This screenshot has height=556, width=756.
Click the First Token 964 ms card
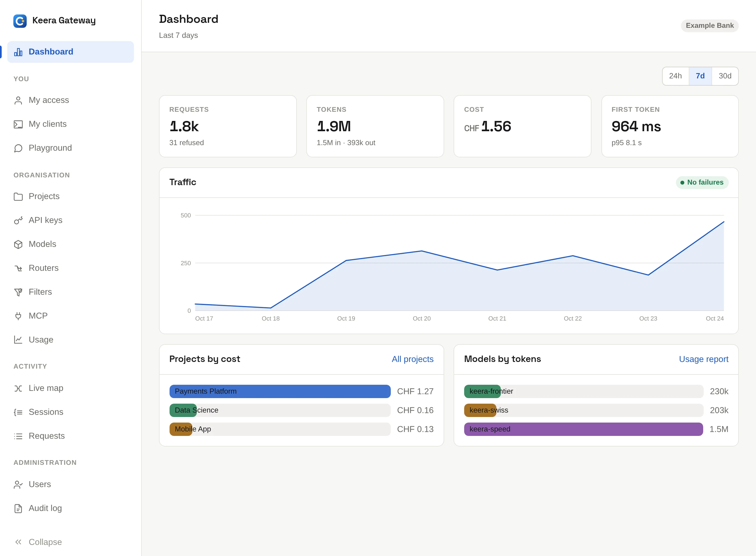pos(670,126)
